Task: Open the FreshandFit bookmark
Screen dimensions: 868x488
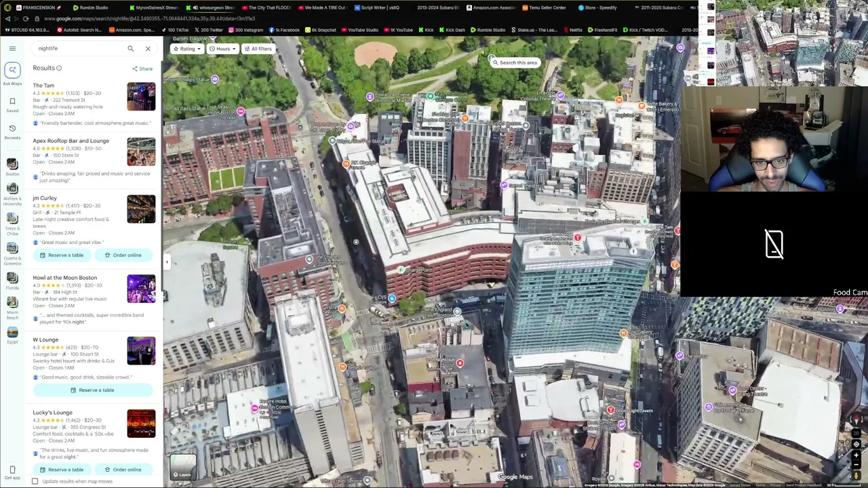Action: point(603,30)
